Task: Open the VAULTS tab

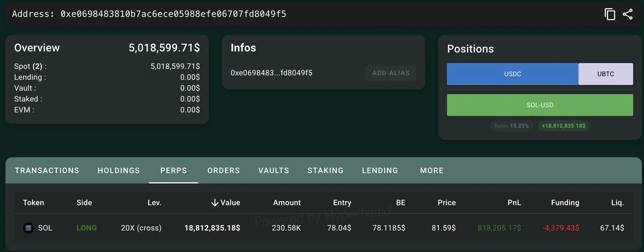Action: point(274,171)
